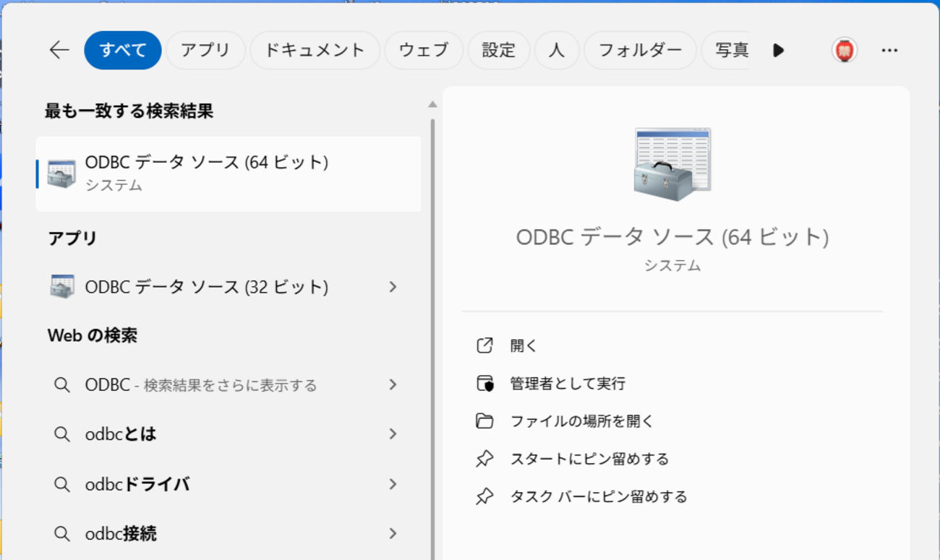Switch to the アプリ filter tab
This screenshot has height=560, width=940.
tap(205, 50)
